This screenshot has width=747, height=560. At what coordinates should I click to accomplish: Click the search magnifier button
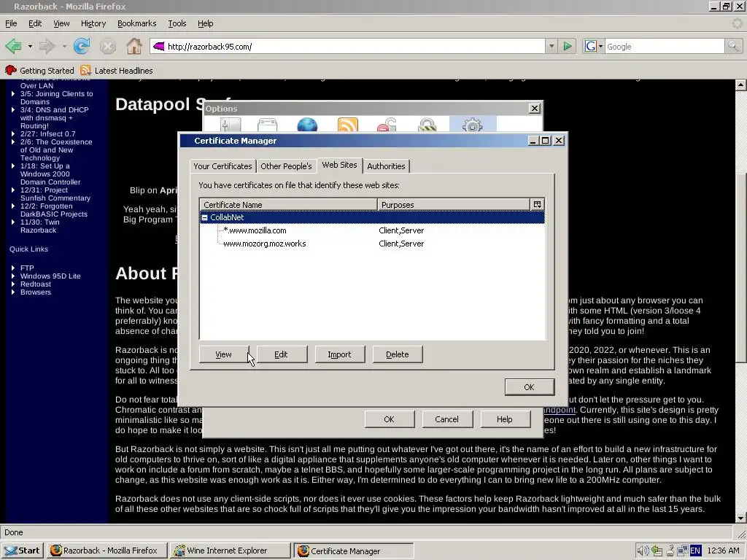click(733, 46)
